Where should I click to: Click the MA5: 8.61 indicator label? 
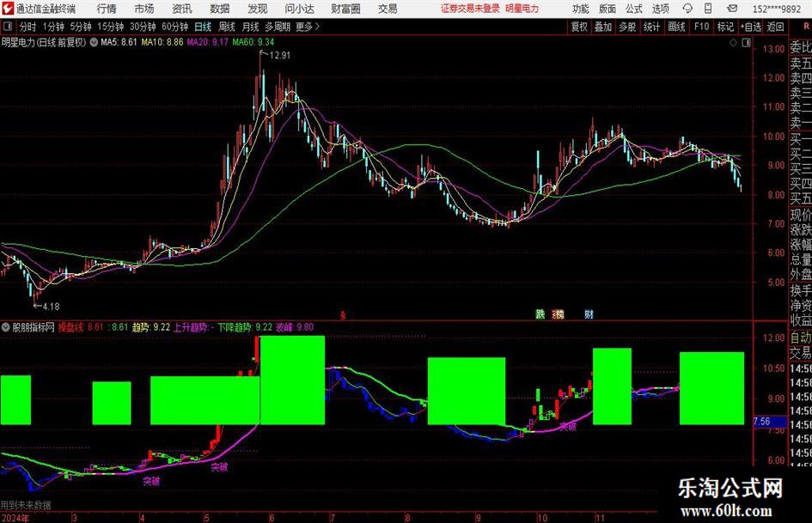click(119, 42)
